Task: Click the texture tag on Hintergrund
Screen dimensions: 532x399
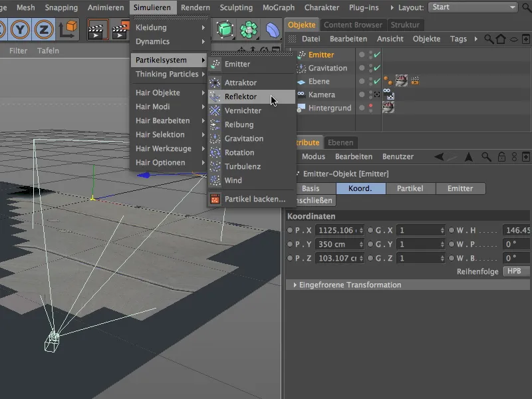Action: [388, 108]
